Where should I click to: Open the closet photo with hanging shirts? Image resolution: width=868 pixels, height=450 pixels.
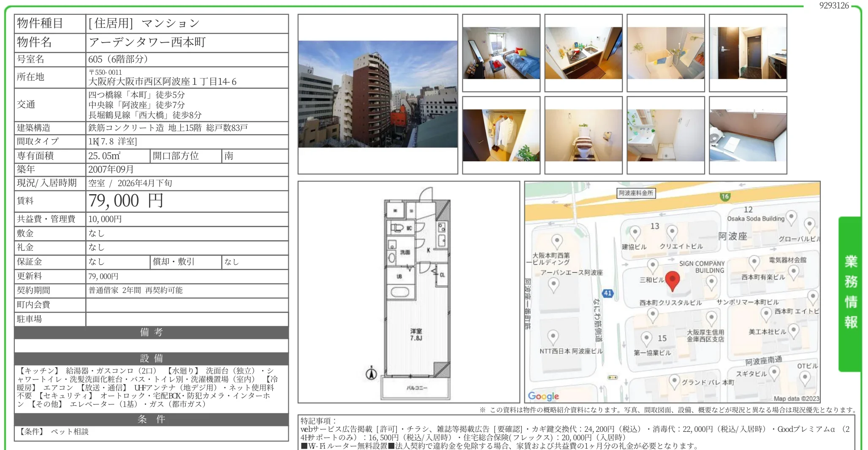coord(501,136)
